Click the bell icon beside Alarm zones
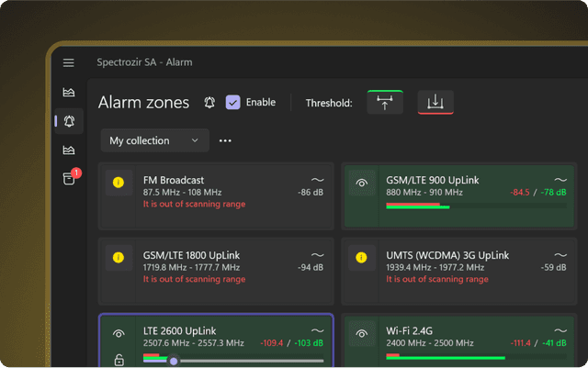 click(209, 103)
